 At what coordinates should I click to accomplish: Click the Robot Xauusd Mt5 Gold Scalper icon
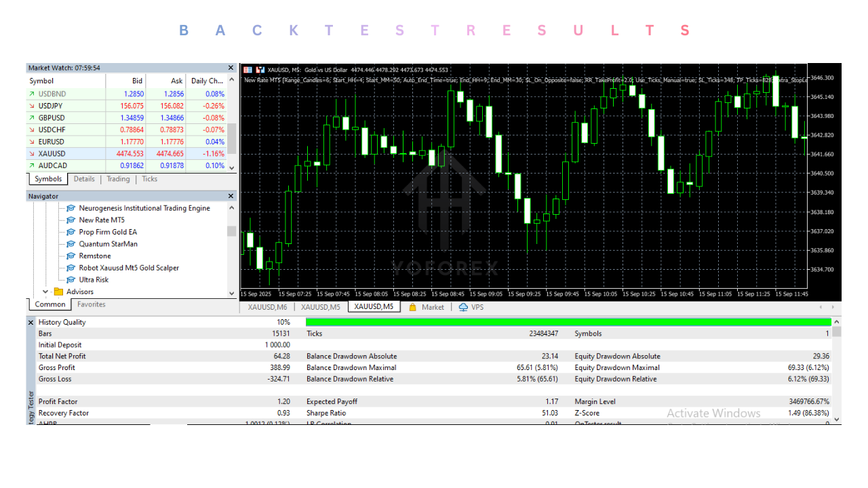click(x=71, y=268)
